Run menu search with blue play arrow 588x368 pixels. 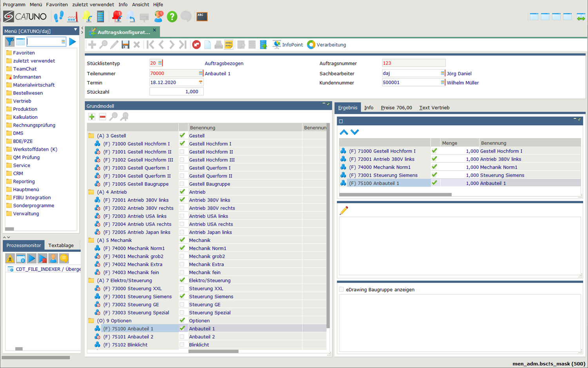pos(73,42)
